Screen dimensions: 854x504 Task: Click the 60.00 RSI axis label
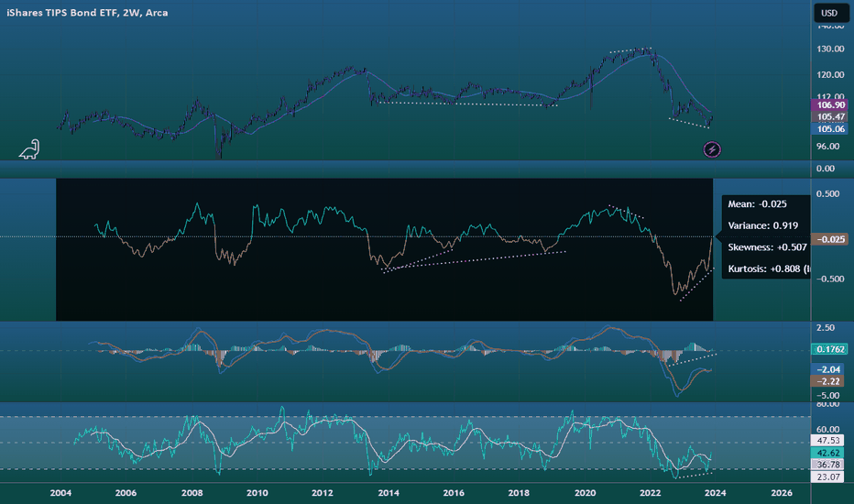tap(827, 430)
